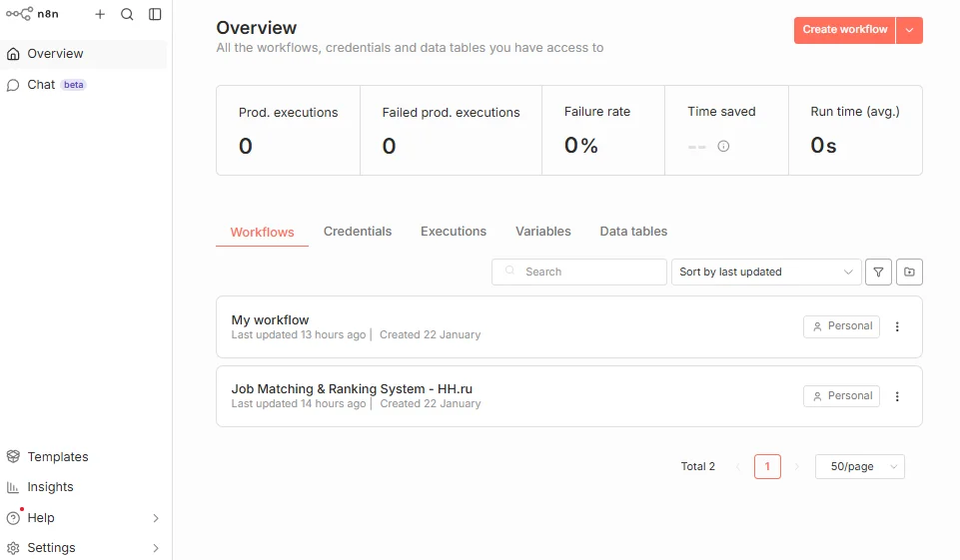Switch to the Credentials tab
This screenshot has width=960, height=560.
point(358,232)
